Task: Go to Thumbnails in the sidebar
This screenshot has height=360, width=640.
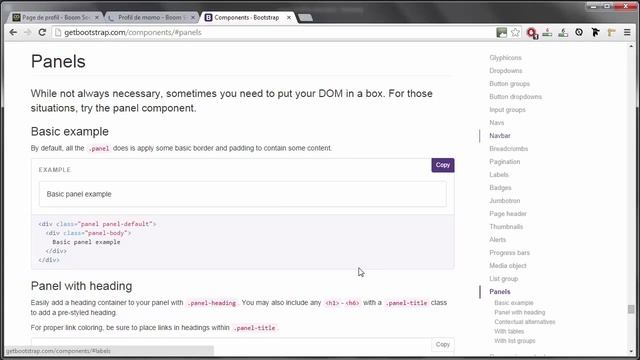Action: (506, 227)
